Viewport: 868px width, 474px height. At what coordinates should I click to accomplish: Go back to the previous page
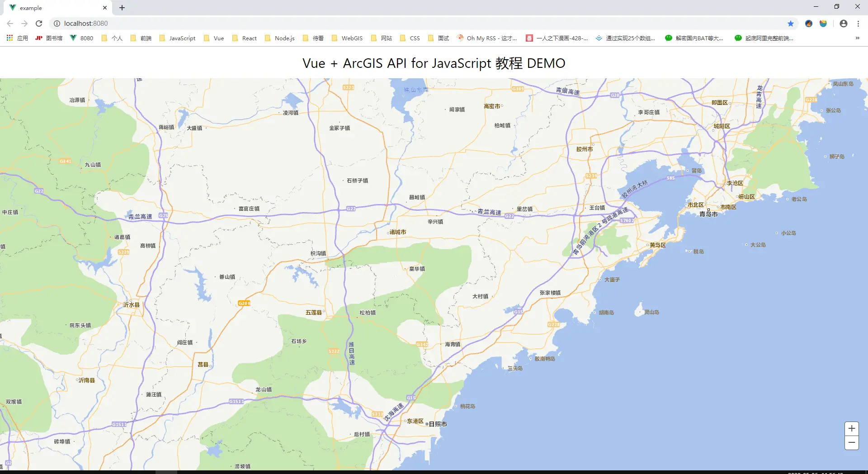[x=10, y=24]
